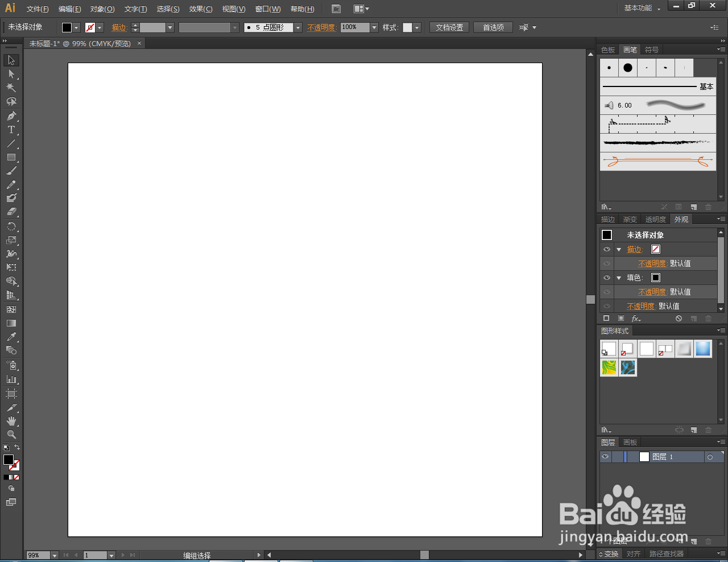Viewport: 728px width, 562px height.
Task: Select the Type tool
Action: click(x=11, y=130)
